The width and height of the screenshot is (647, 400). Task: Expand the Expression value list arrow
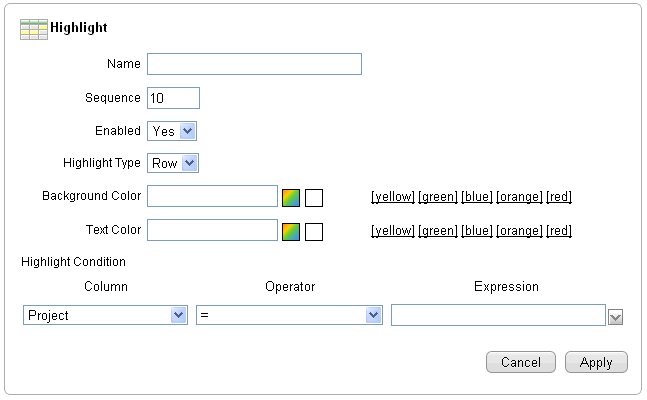616,316
